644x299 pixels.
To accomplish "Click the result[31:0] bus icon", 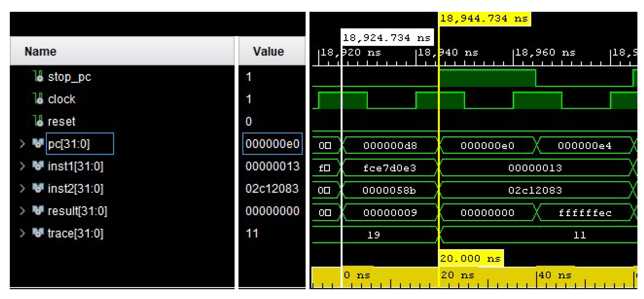I will (x=38, y=210).
